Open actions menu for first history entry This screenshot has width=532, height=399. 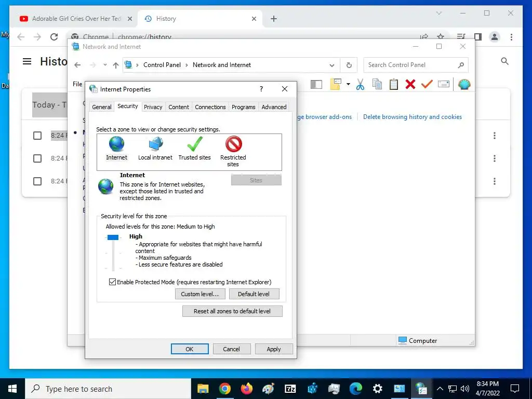495,136
